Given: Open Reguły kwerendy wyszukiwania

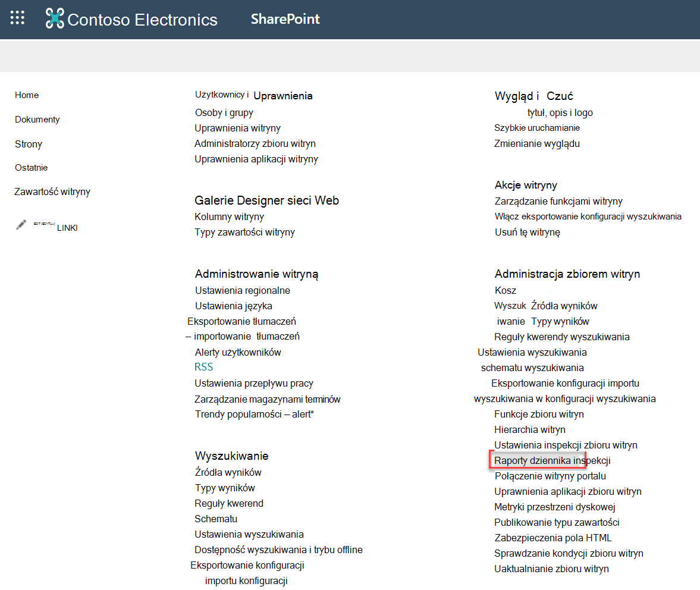Looking at the screenshot, I should pyautogui.click(x=561, y=337).
